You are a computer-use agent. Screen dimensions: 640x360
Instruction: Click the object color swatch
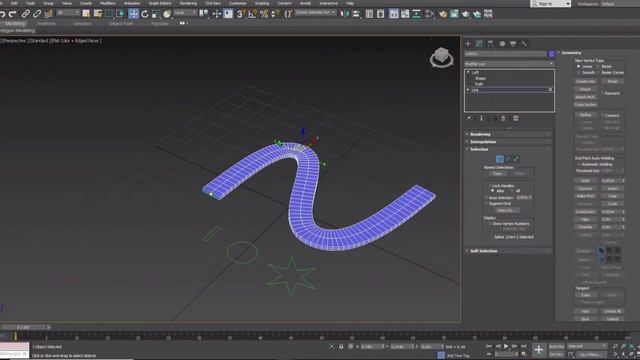tap(551, 54)
